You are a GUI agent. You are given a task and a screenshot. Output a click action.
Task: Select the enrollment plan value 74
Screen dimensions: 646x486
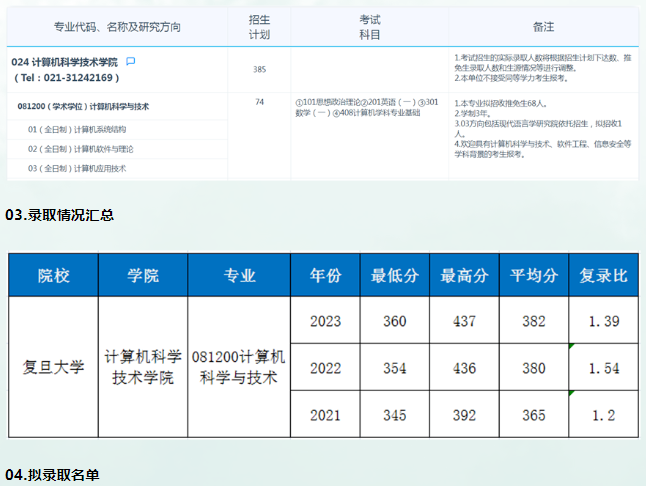coord(259,102)
